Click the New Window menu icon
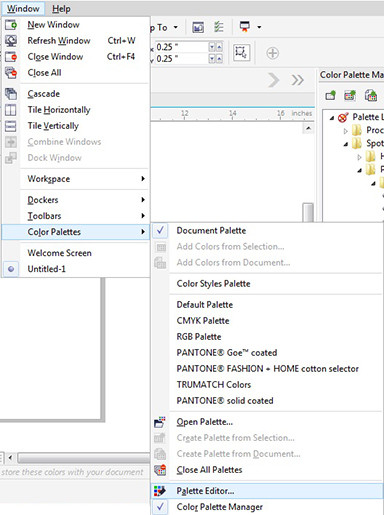 tap(11, 25)
